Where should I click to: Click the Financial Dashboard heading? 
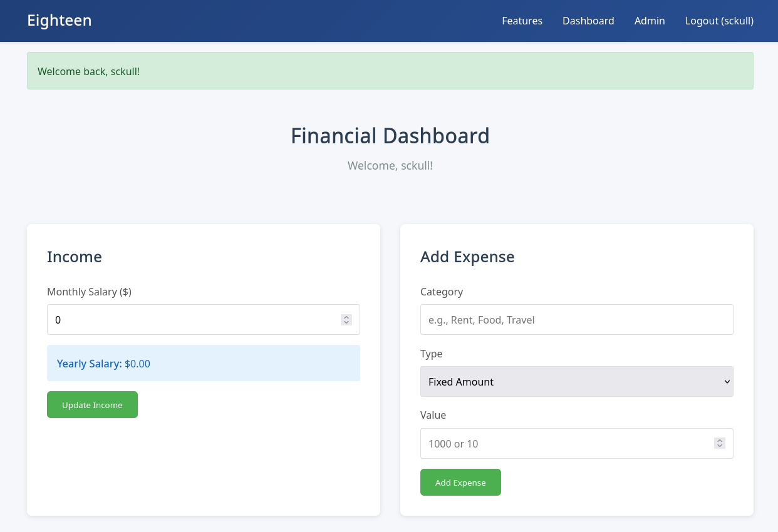click(x=390, y=136)
